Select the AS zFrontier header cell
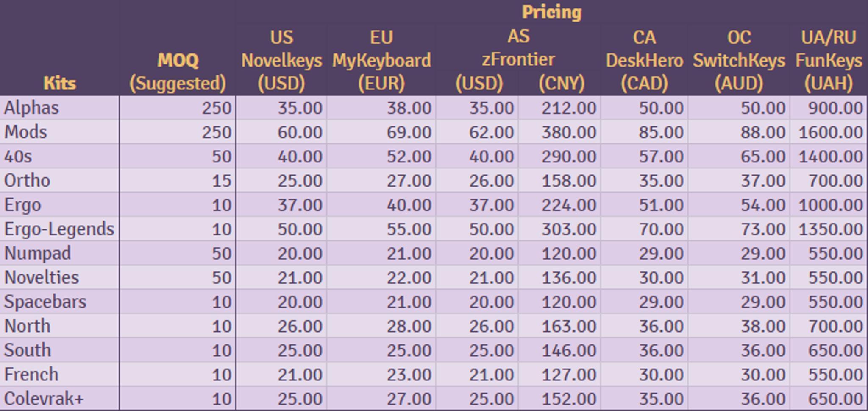The image size is (868, 411). [518, 48]
